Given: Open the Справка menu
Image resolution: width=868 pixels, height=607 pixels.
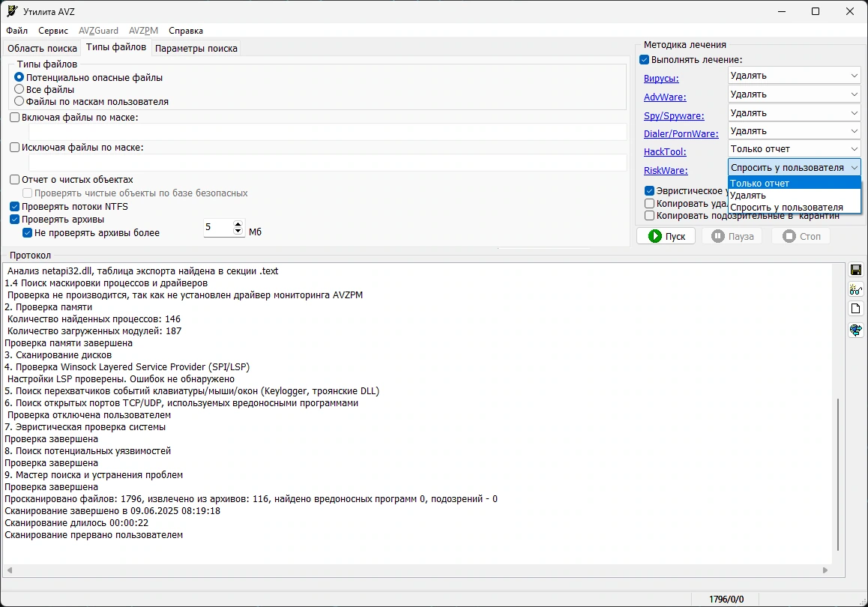Looking at the screenshot, I should (186, 31).
